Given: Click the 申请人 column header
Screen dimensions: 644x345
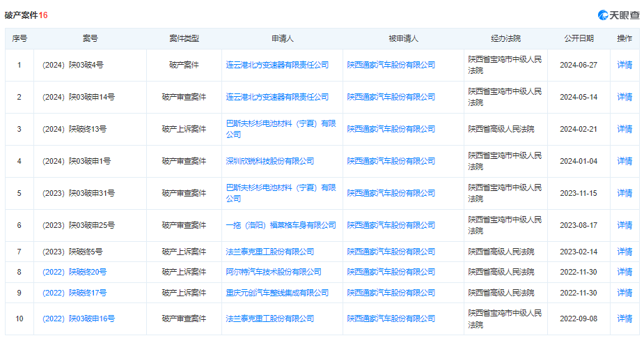Looking at the screenshot, I should pos(282,38).
